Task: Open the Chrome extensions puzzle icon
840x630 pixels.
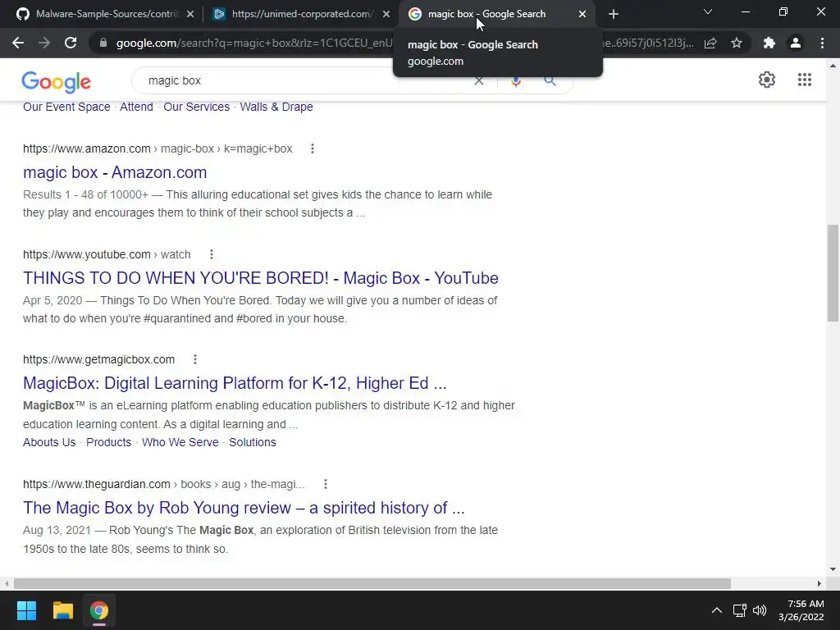Action: (x=769, y=43)
